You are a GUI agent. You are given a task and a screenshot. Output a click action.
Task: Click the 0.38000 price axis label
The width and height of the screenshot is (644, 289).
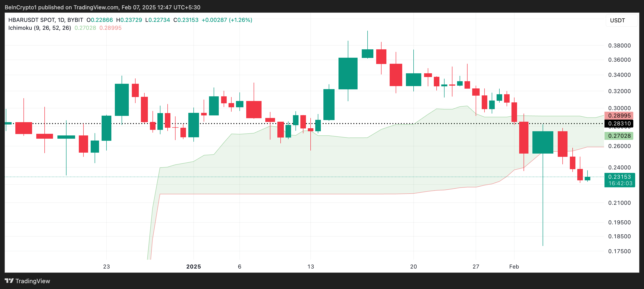619,46
